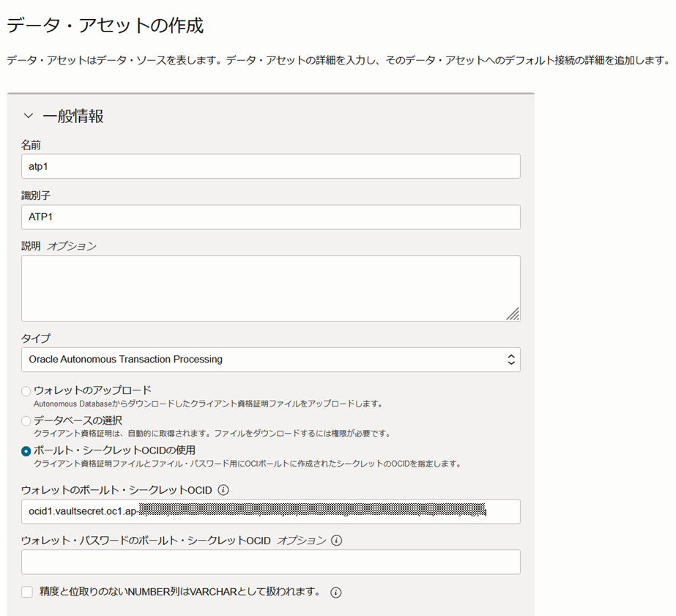Select the ウォレットのアップロード radio option
Image resolution: width=676 pixels, height=616 pixels.
click(26, 391)
